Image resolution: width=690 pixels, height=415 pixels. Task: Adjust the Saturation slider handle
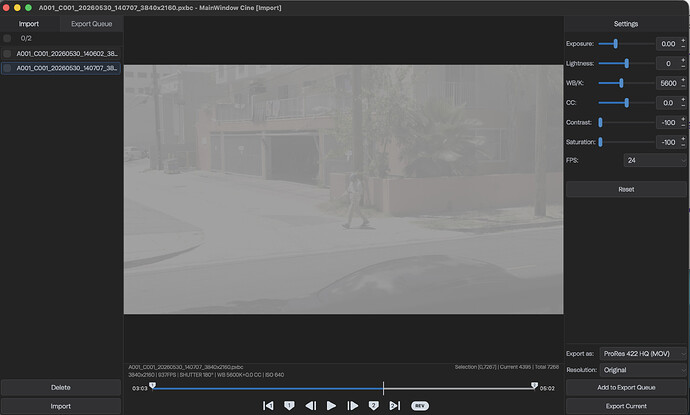(x=600, y=142)
